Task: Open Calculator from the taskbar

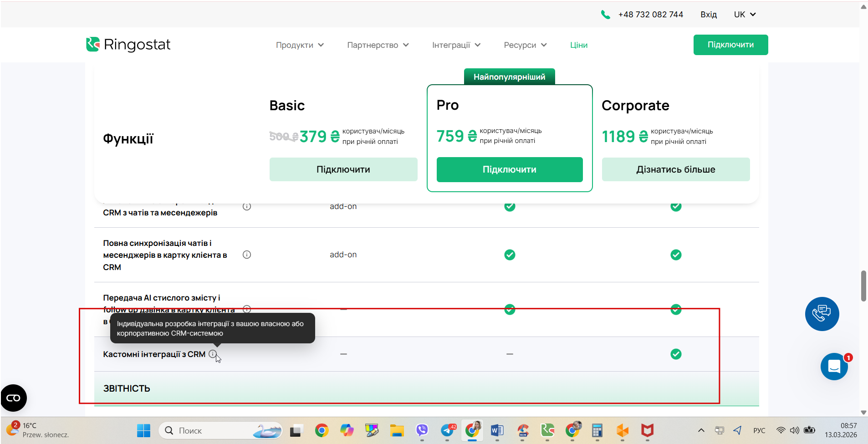Action: (597, 430)
